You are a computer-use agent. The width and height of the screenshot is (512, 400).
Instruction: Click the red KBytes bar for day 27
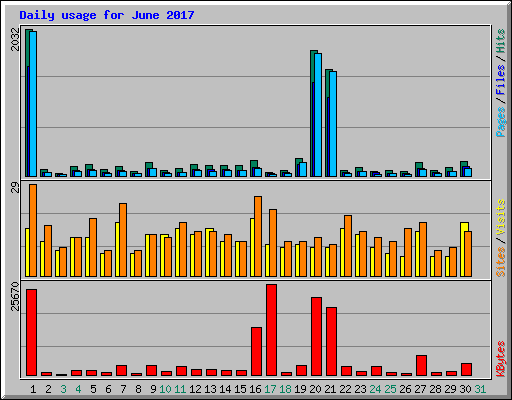click(422, 366)
